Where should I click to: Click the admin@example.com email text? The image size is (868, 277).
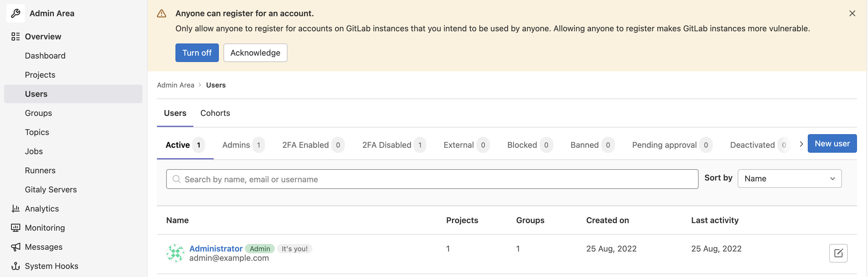229,258
